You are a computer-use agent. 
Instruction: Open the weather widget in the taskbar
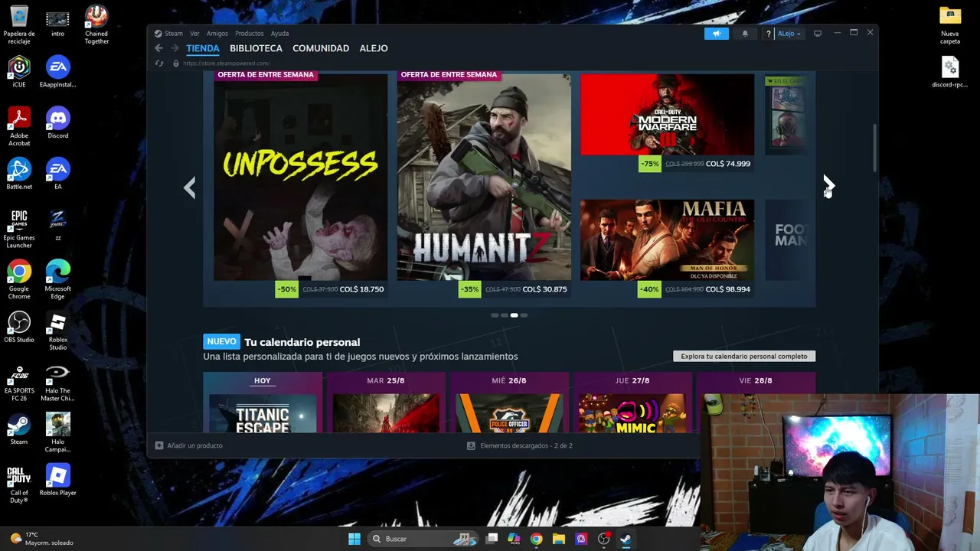(x=42, y=539)
